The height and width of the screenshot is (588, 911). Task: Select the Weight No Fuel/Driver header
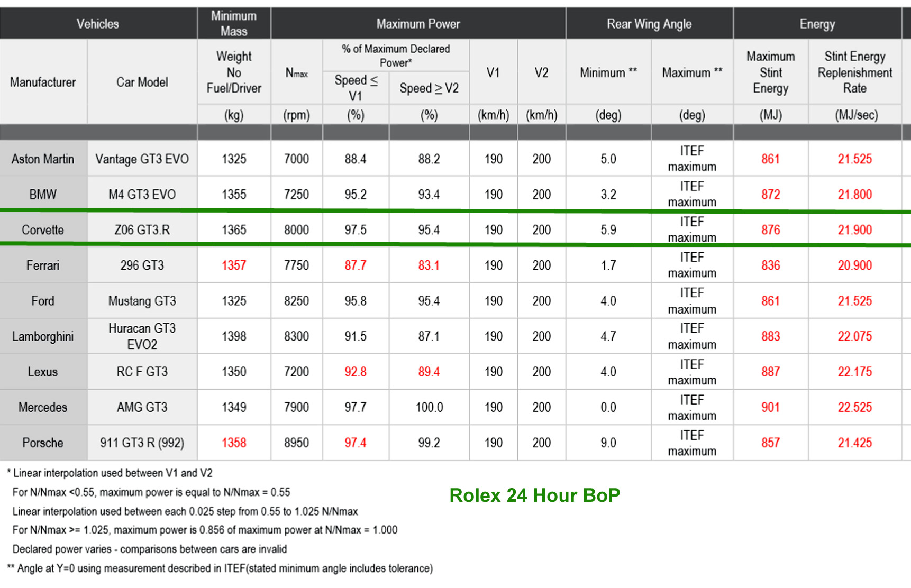pyautogui.click(x=234, y=72)
